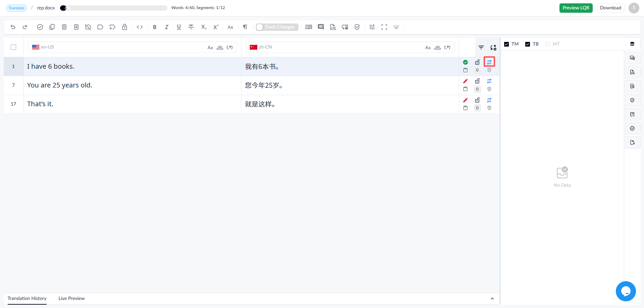The height and width of the screenshot is (308, 644).
Task: Open the chat support bubble
Action: 626,291
